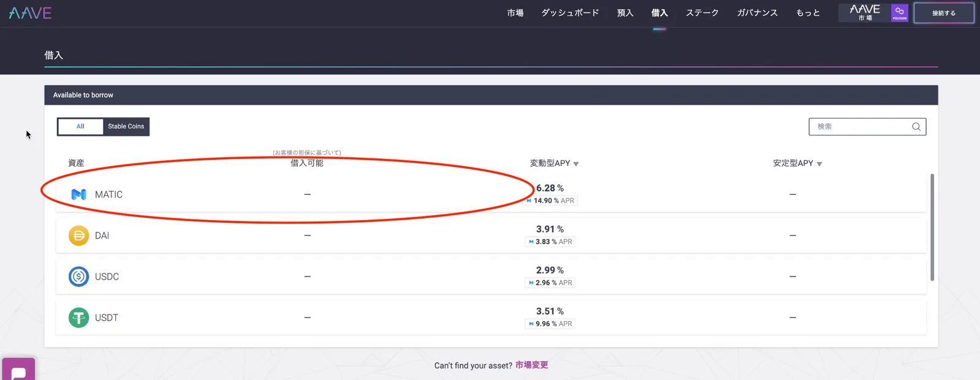Click the search magnifier icon
The height and width of the screenshot is (380, 980).
(x=916, y=127)
